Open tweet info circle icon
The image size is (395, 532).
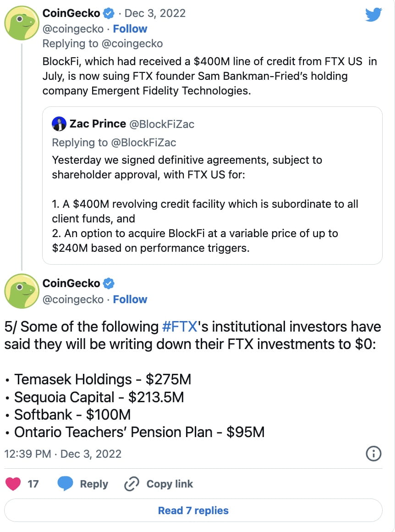pyautogui.click(x=373, y=454)
